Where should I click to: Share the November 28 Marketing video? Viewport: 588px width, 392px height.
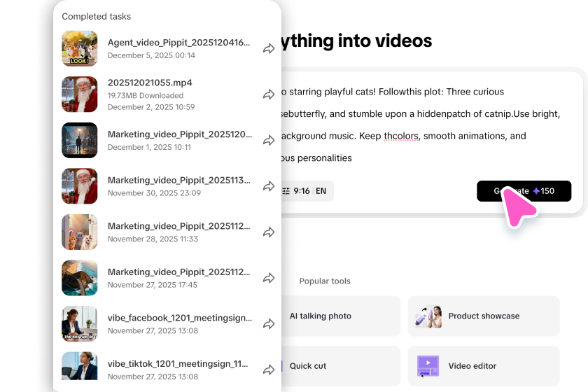268,232
